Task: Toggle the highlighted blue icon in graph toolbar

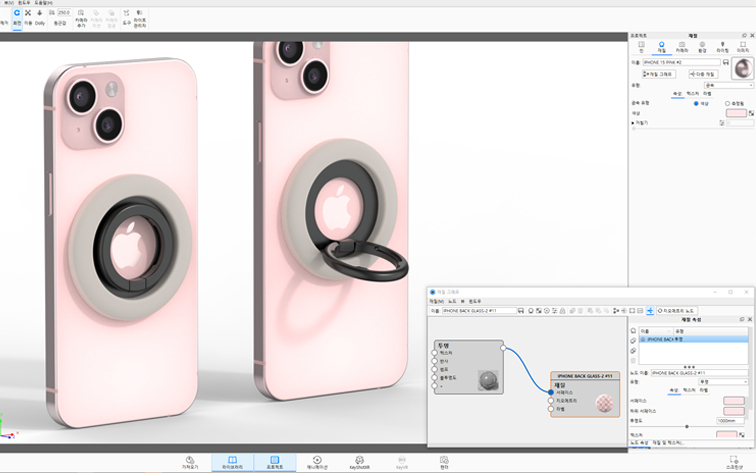Action: tap(650, 311)
